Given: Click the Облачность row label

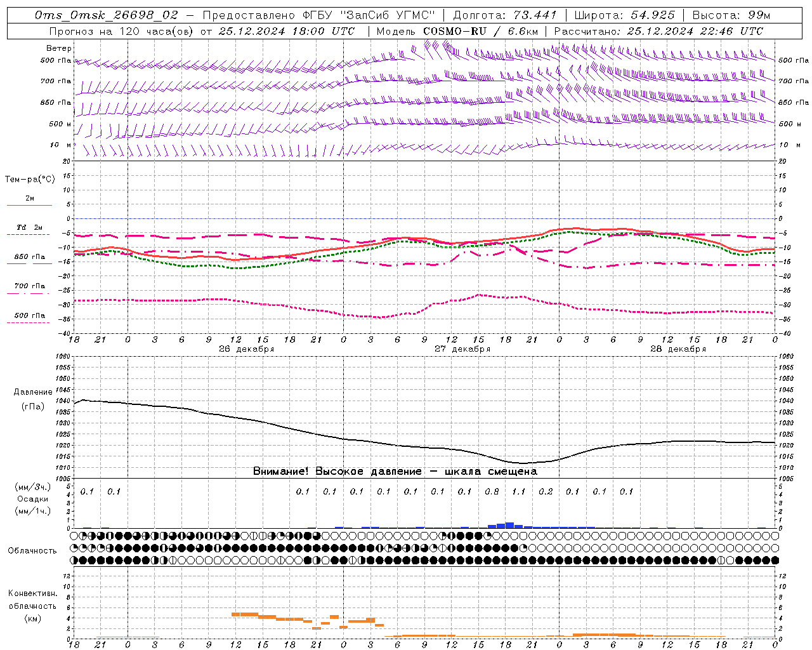Looking at the screenshot, I should [32, 551].
